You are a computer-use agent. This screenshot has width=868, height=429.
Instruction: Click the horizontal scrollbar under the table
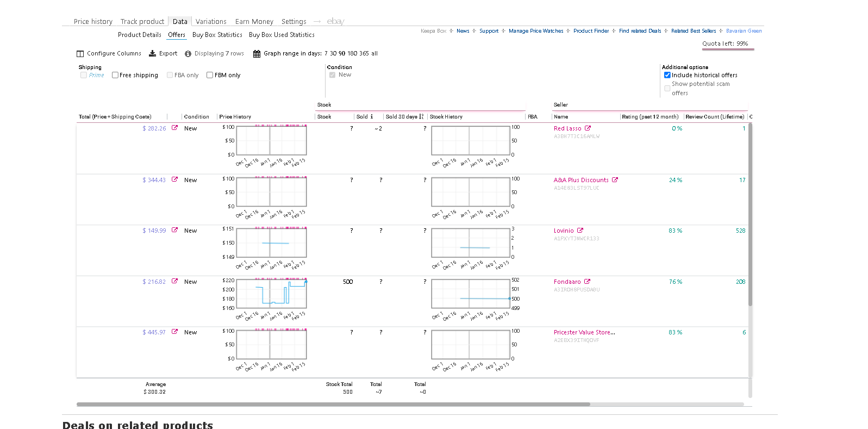tap(333, 405)
